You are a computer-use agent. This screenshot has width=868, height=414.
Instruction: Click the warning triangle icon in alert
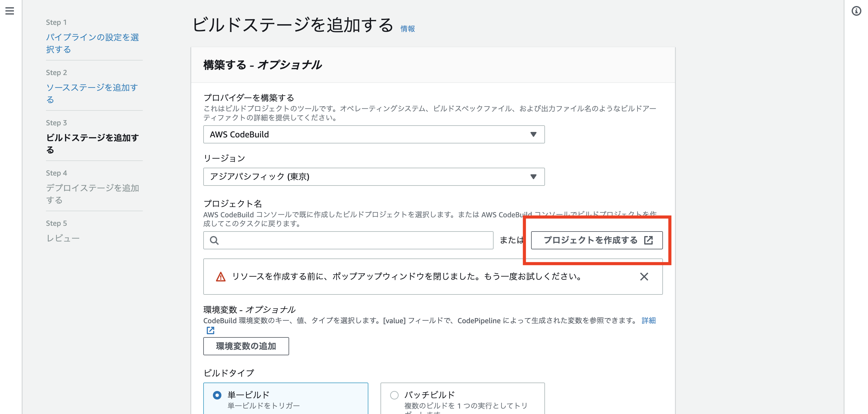pos(221,277)
